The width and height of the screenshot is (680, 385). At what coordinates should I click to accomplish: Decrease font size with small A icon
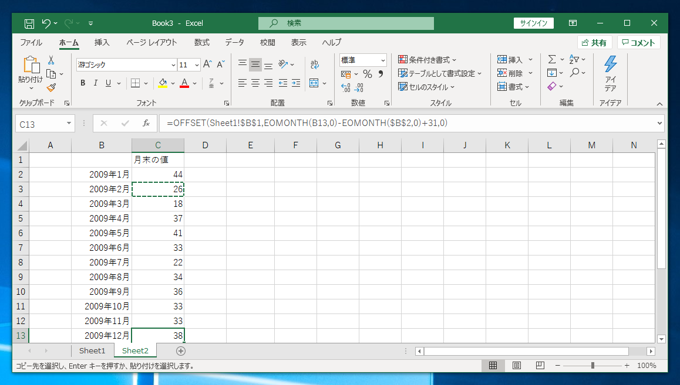220,65
